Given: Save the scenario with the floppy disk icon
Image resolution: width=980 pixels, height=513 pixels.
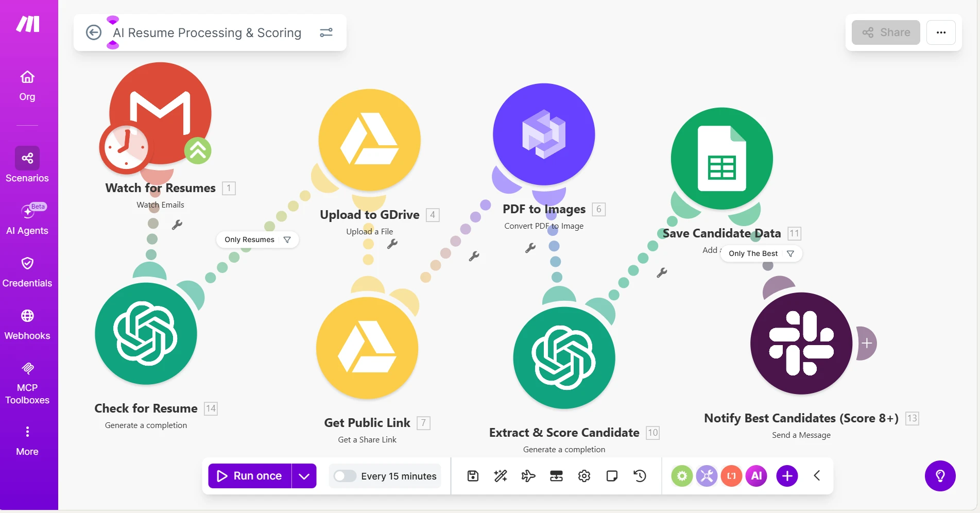Looking at the screenshot, I should click(473, 476).
